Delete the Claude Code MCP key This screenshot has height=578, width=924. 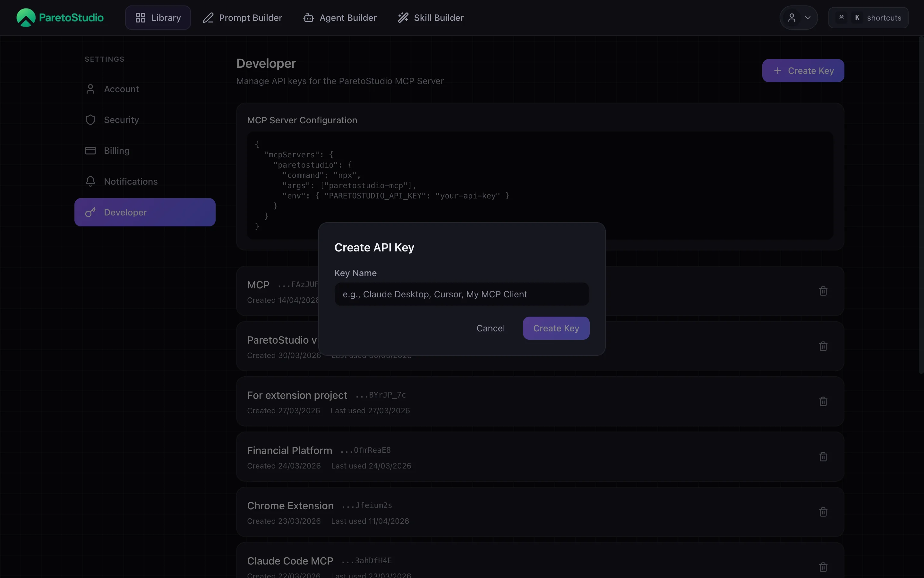823,567
